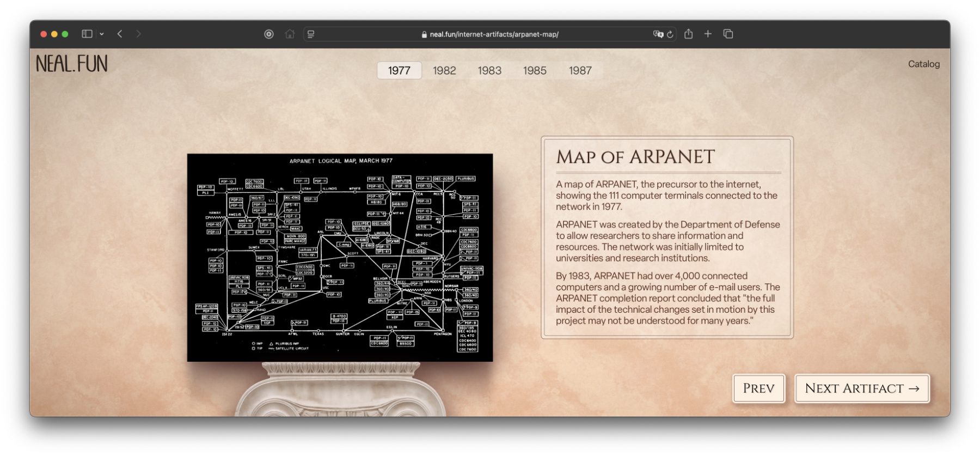Expand the sidebar tab group dropdown arrow
Screen dimensions: 980x456
102,34
